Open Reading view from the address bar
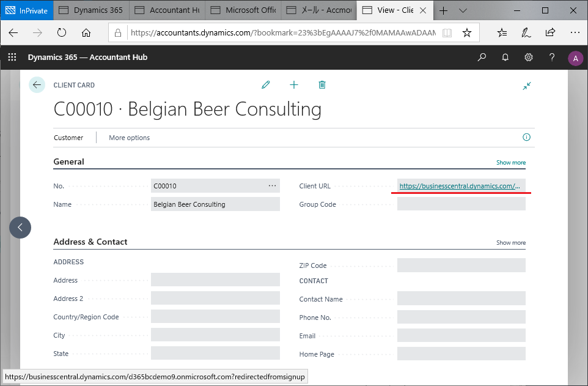This screenshot has height=386, width=588. click(x=447, y=32)
